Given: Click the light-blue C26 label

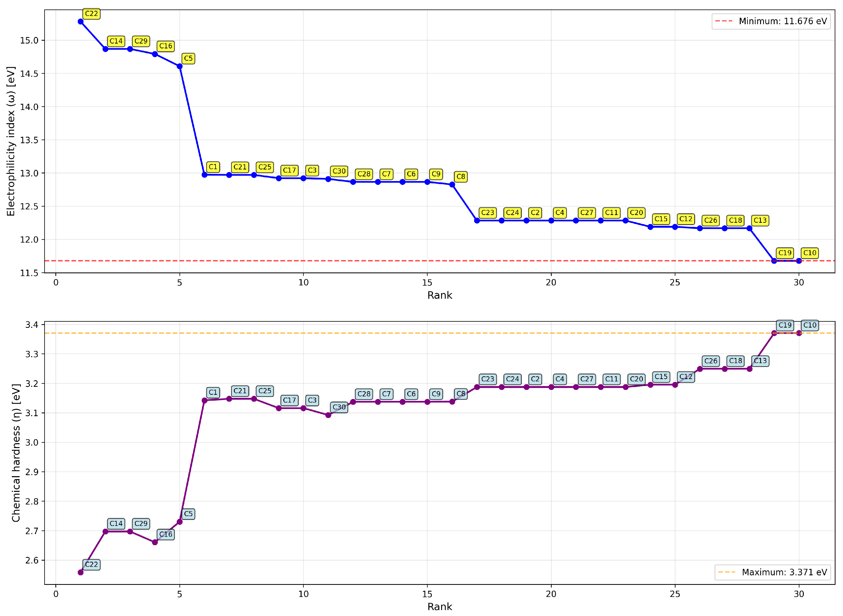Looking at the screenshot, I should click(x=711, y=361).
